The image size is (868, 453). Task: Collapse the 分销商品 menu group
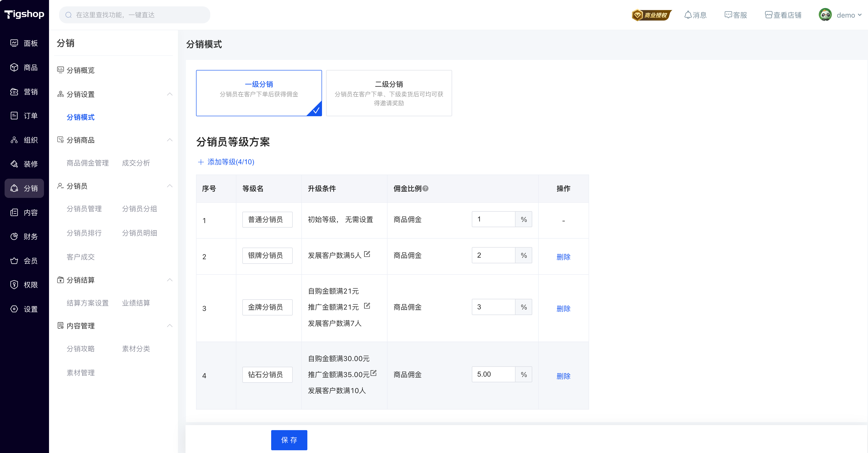point(170,140)
